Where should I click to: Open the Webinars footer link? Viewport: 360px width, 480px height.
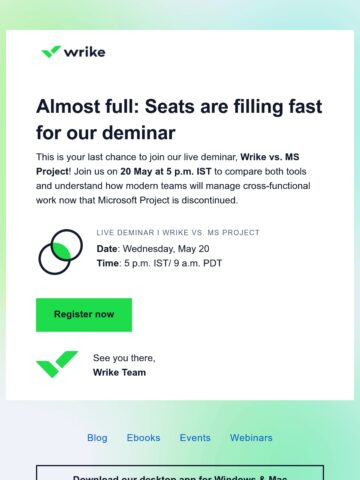[251, 438]
